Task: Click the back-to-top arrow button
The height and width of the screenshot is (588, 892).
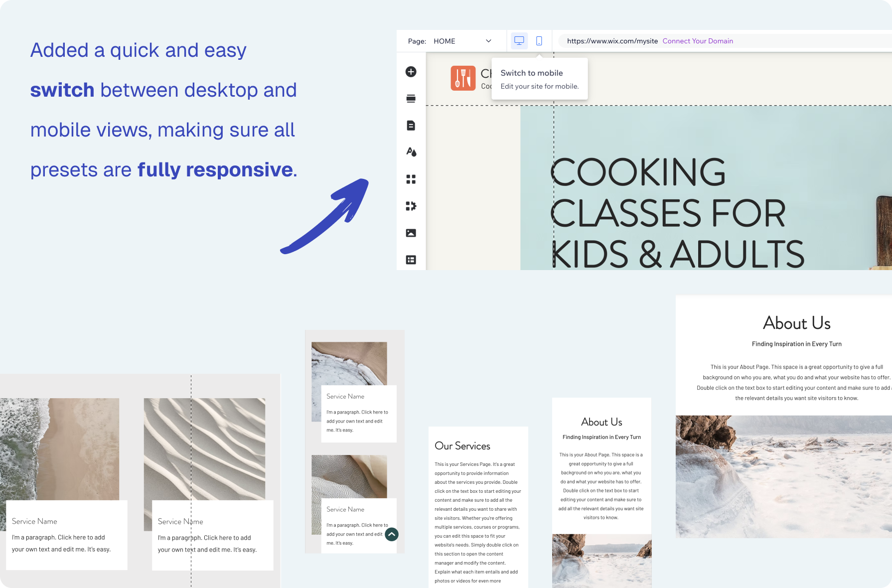Action: [392, 534]
